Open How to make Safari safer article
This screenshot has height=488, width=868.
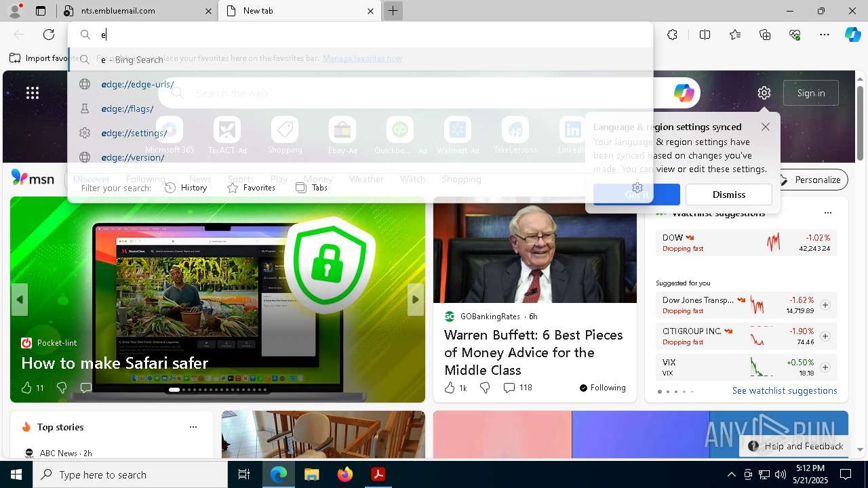(x=115, y=363)
